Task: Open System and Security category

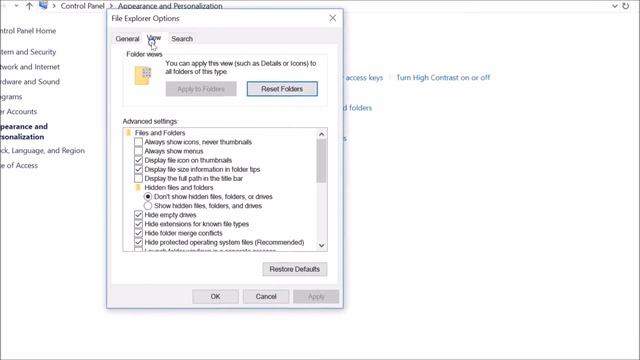Action: 28,52
